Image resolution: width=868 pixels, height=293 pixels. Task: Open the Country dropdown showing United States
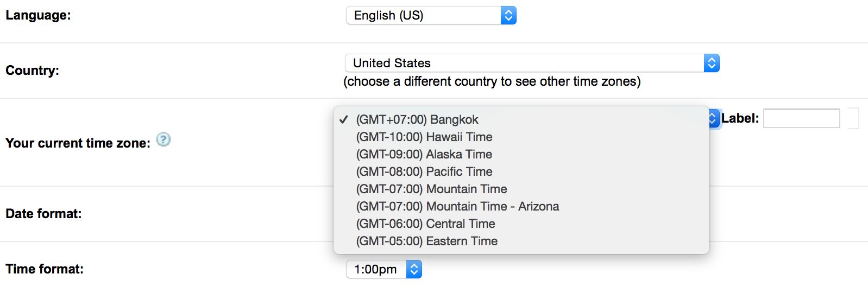click(x=532, y=63)
